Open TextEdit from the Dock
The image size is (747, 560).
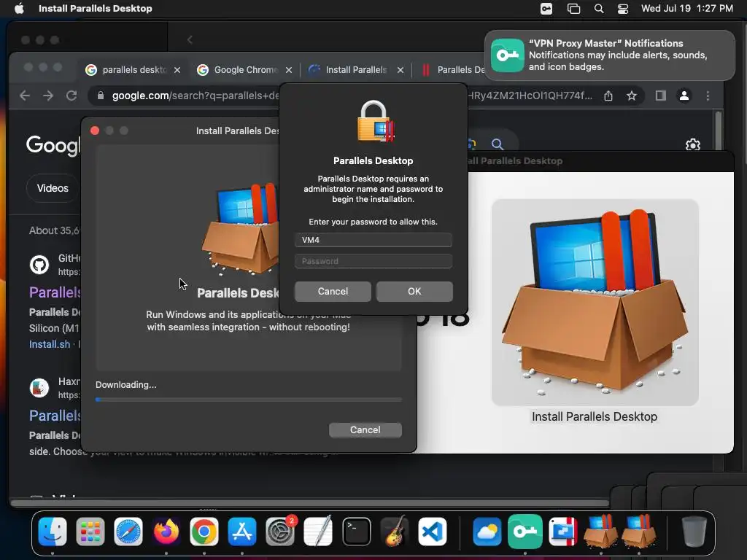click(x=318, y=532)
